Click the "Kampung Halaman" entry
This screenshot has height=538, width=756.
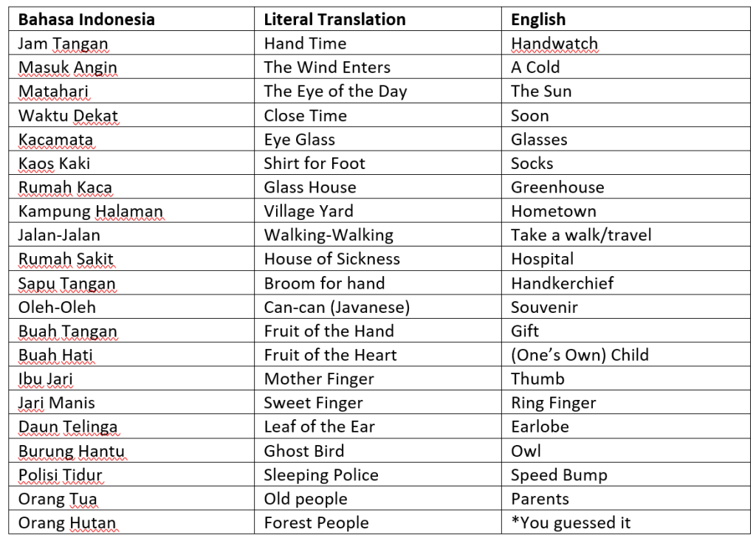point(90,211)
